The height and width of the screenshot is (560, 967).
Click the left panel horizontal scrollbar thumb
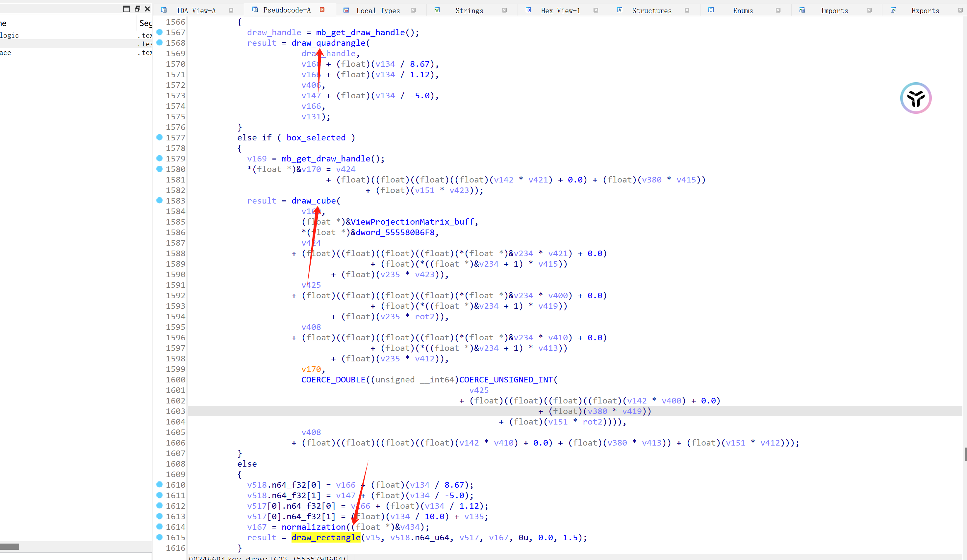coord(10,547)
